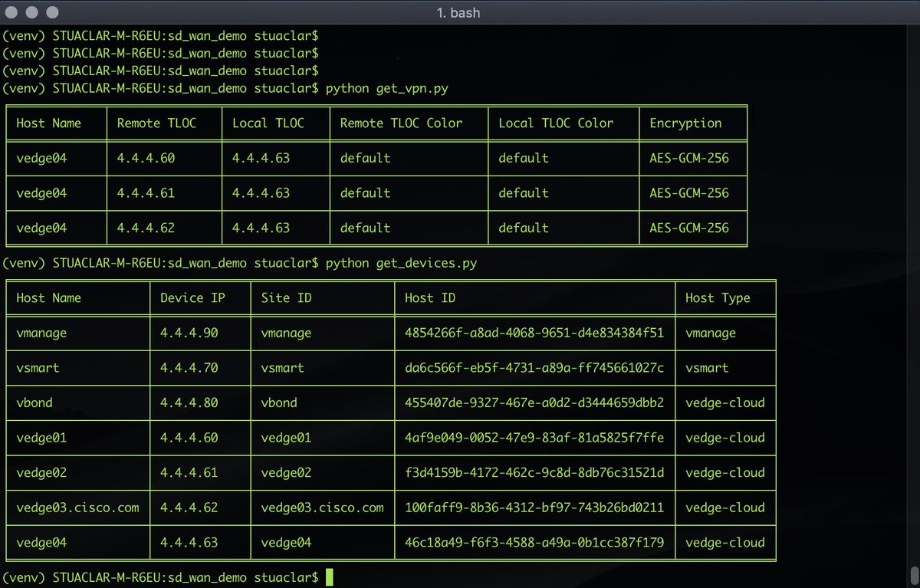This screenshot has width=920, height=588.
Task: Click the green cursor block at prompt
Action: [329, 577]
